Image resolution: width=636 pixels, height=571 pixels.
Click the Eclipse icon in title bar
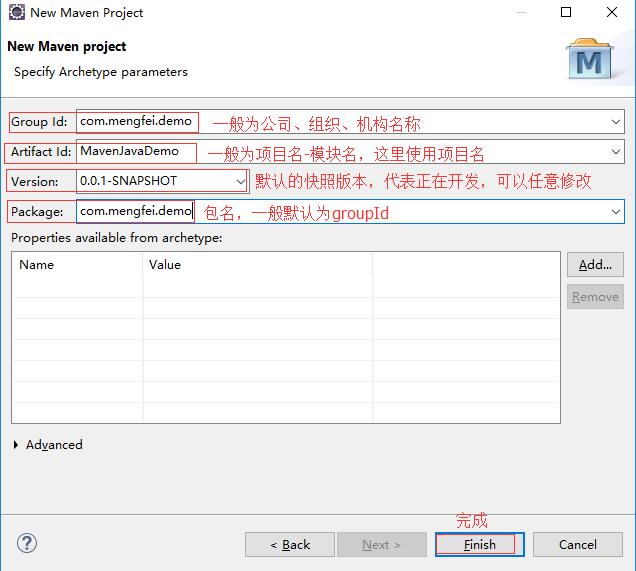(x=17, y=12)
